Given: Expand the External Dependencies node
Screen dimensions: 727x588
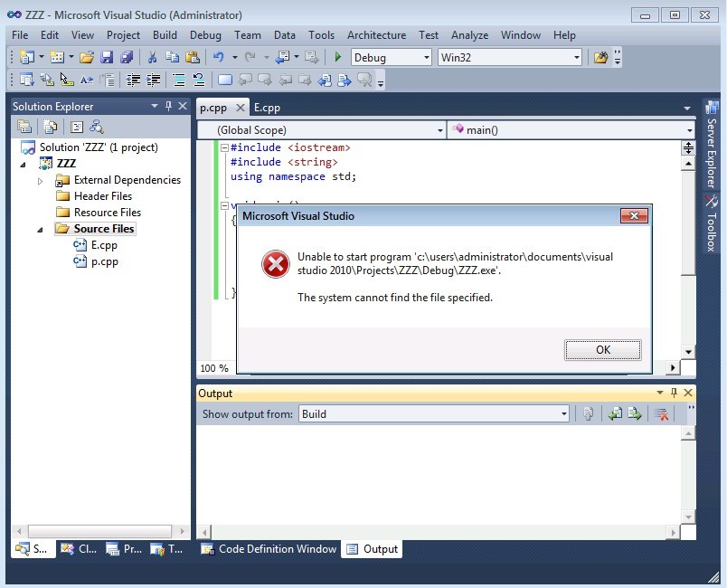Looking at the screenshot, I should (x=41, y=181).
